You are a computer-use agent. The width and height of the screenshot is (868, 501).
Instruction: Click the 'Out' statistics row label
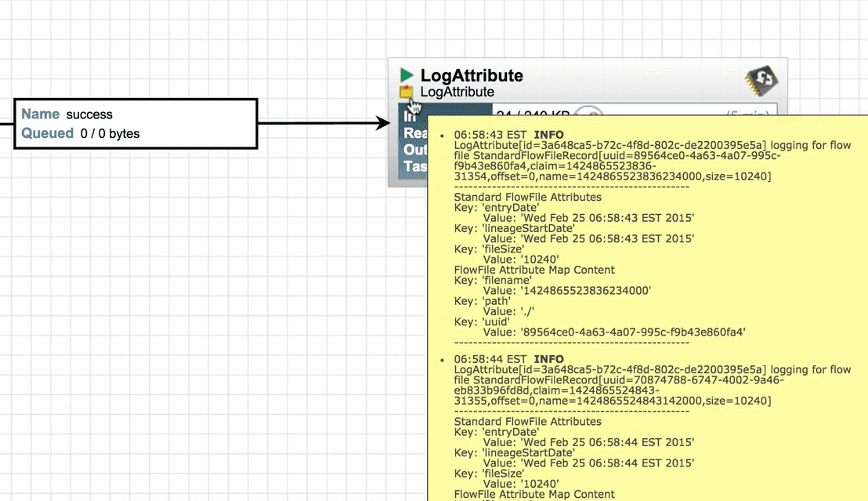pos(414,150)
